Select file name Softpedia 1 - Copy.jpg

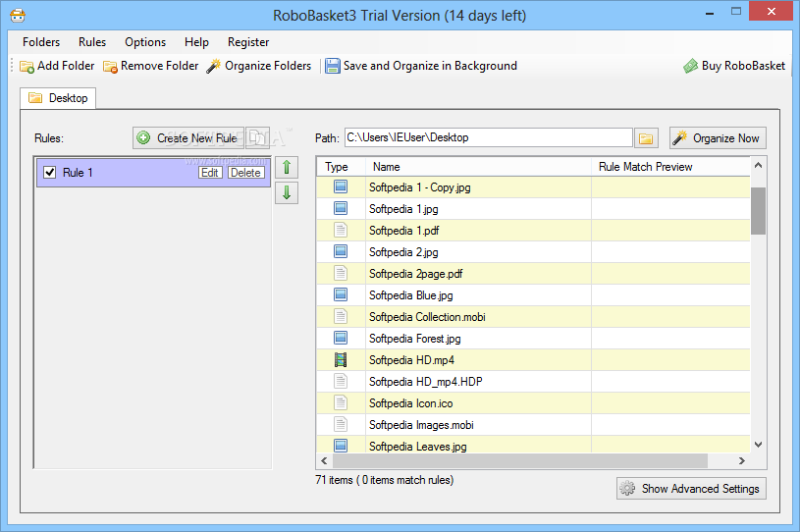pyautogui.click(x=419, y=187)
